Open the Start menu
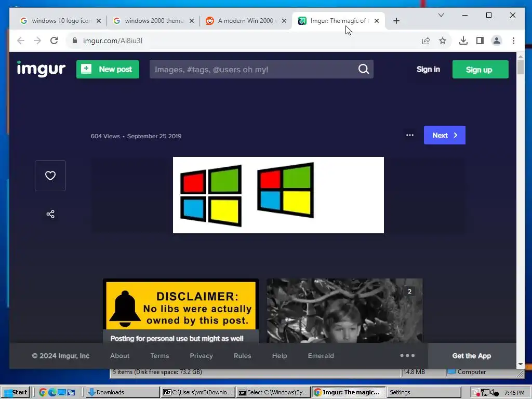 [16, 392]
